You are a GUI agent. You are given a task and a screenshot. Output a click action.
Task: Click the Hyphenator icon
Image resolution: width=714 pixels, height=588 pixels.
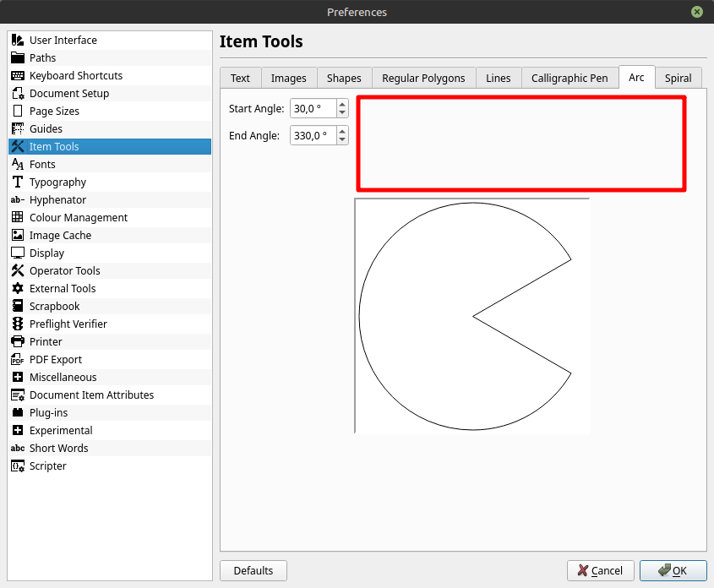pos(18,199)
